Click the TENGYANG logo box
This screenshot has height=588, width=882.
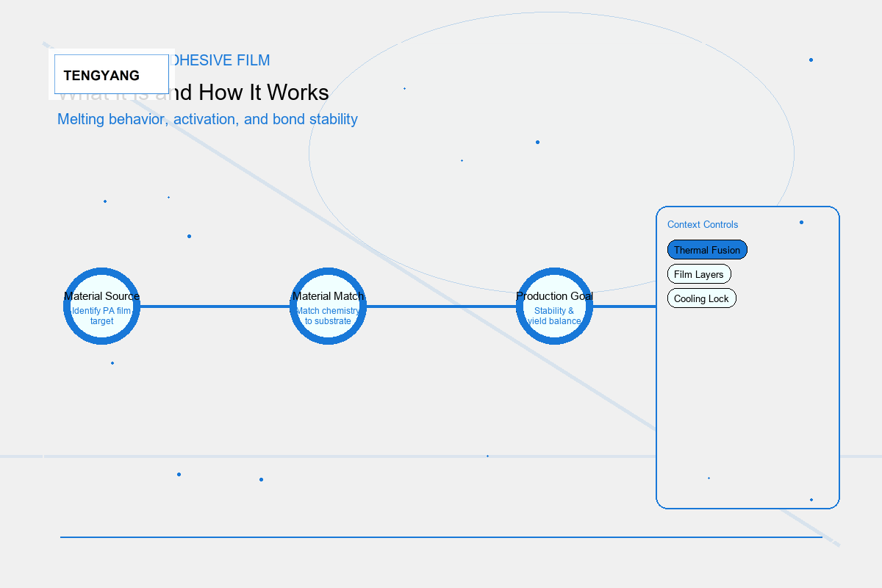point(112,74)
